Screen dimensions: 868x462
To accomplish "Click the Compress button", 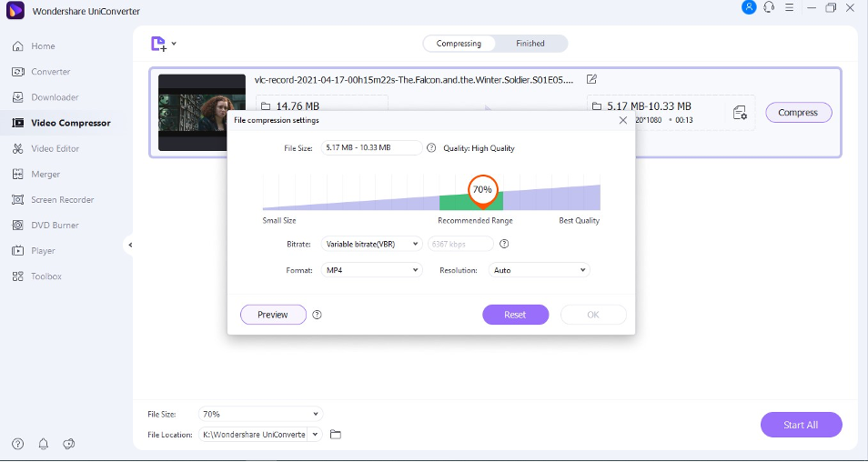I will click(798, 113).
